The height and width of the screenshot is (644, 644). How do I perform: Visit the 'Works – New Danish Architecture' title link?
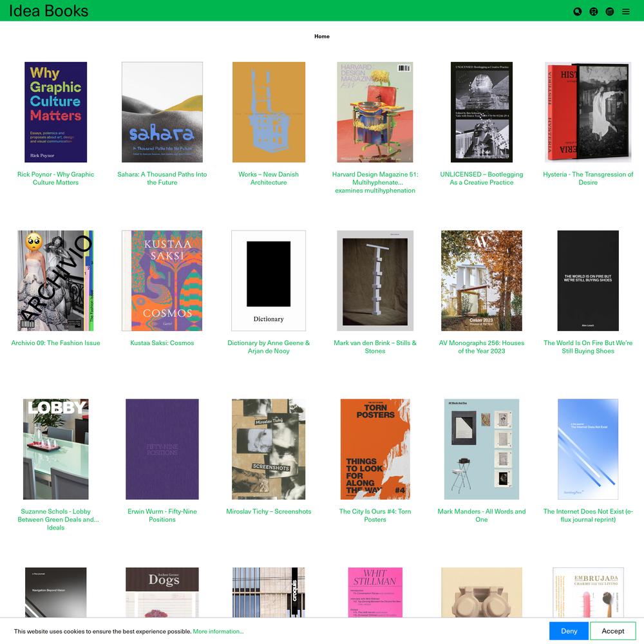[269, 178]
